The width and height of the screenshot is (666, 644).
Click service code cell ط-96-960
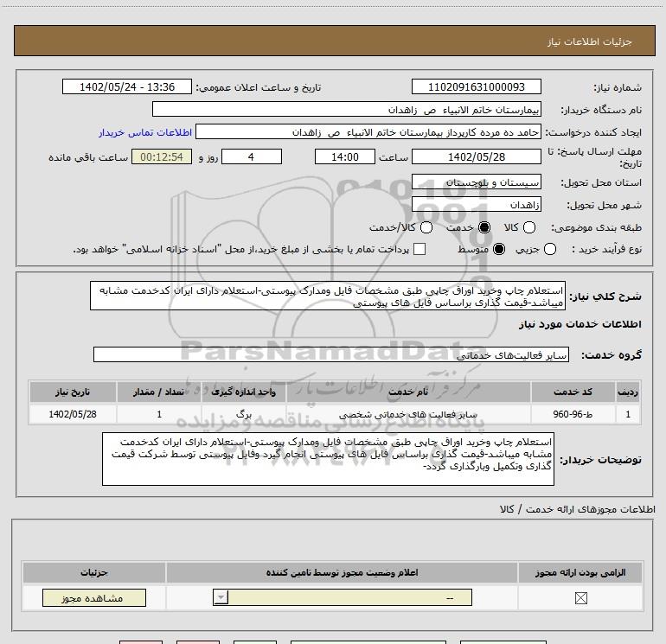[573, 414]
